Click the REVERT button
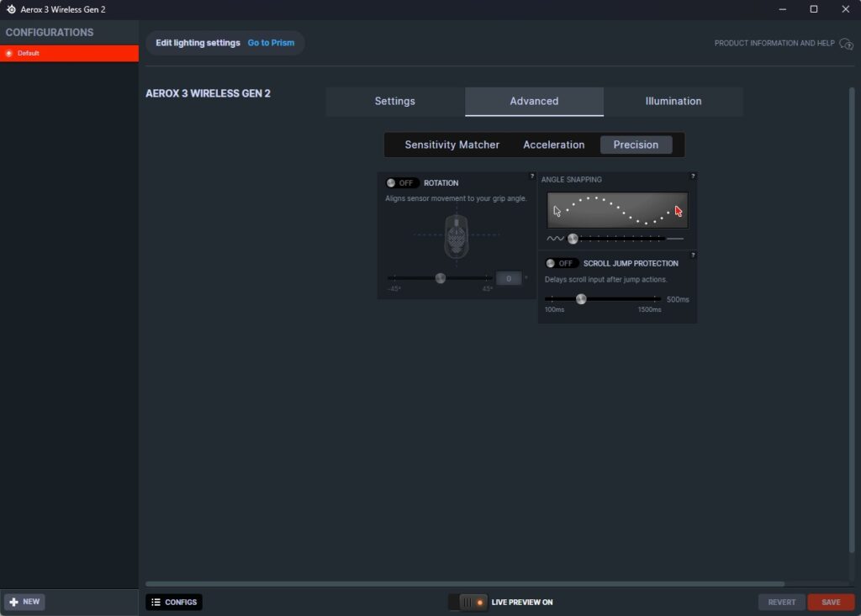This screenshot has height=616, width=861. (781, 603)
